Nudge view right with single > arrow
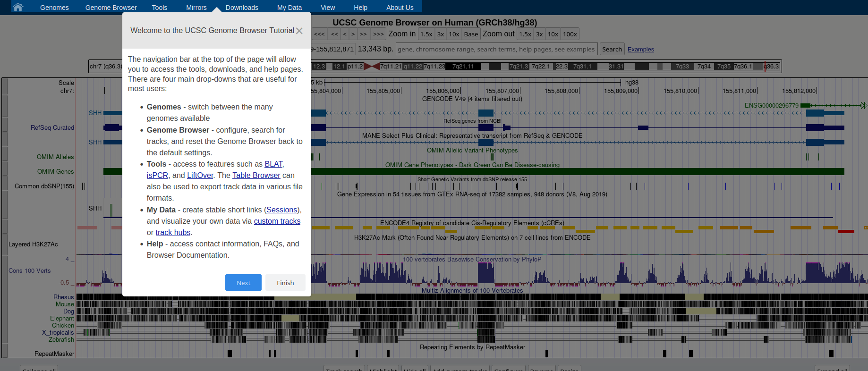 point(353,34)
